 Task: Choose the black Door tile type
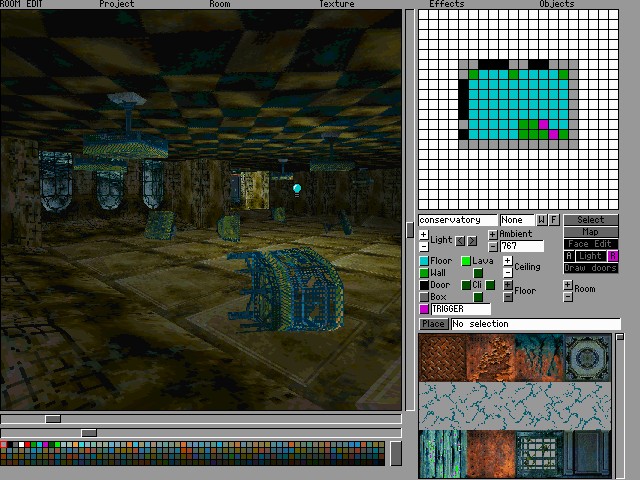[424, 285]
